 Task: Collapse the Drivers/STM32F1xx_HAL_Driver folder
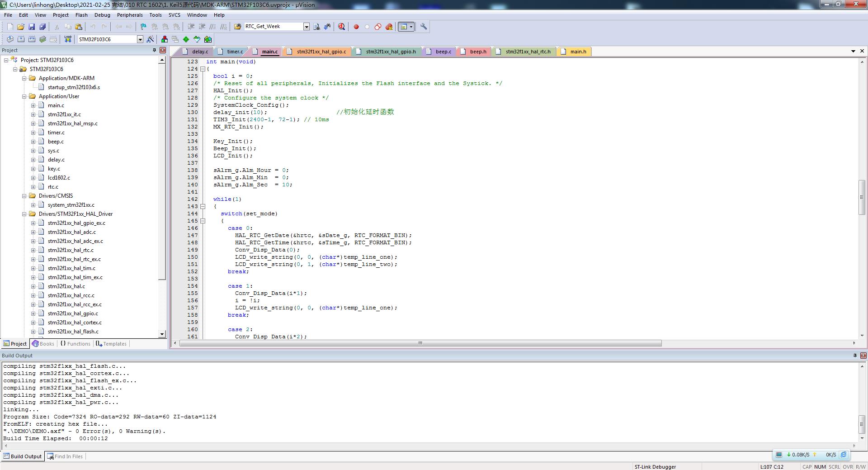(24, 214)
